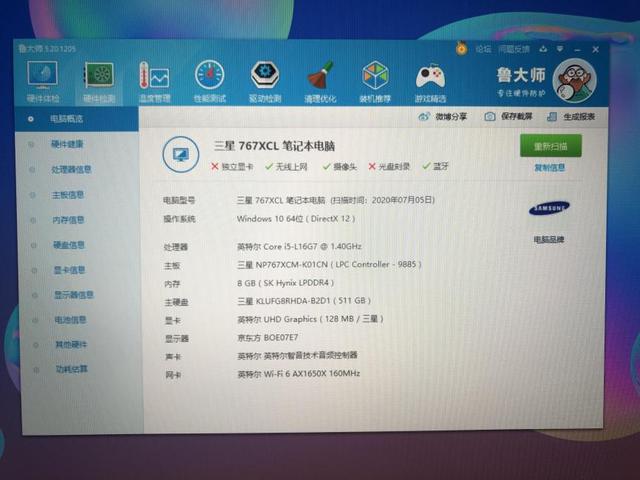Viewport: 640px width, 480px height.
Task: Click the graphics value UHD Graphics
Action: tap(310, 319)
